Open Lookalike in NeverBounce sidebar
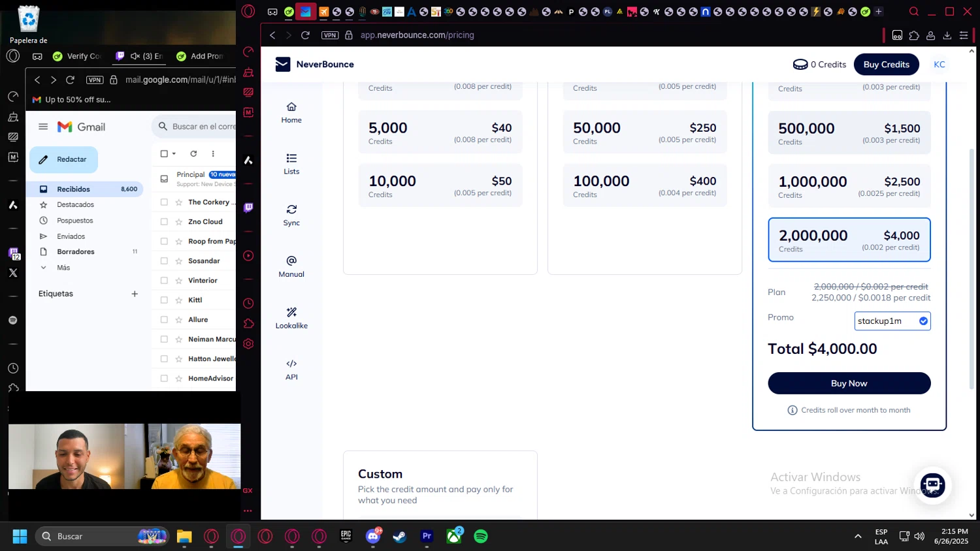Viewport: 980px width, 551px height. coord(291,318)
